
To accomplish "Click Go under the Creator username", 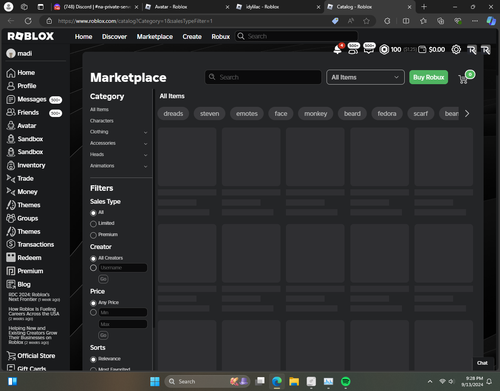I will (x=103, y=279).
